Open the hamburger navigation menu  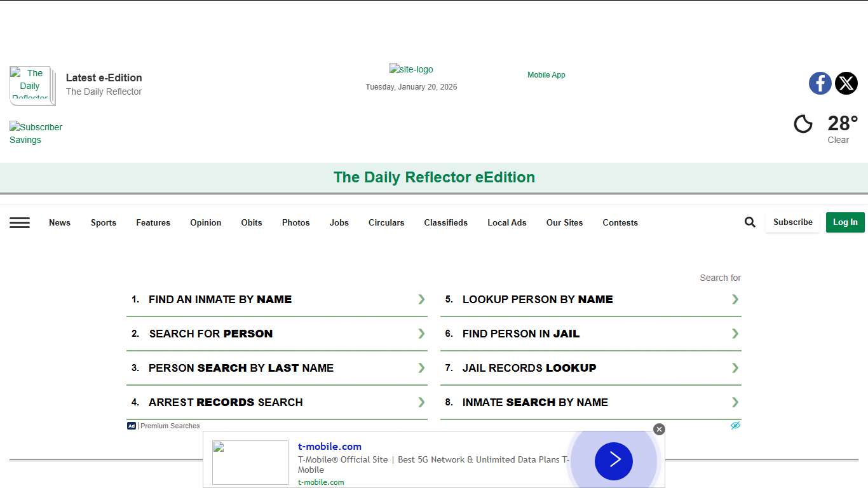tap(20, 222)
